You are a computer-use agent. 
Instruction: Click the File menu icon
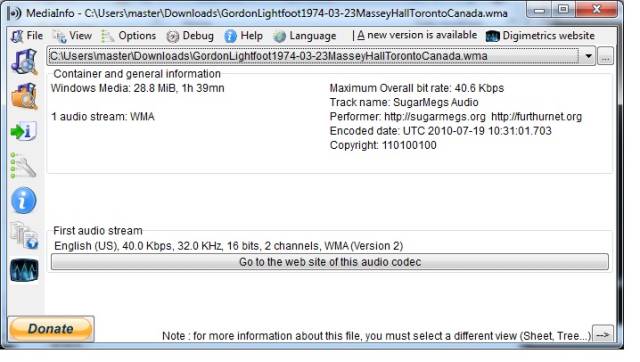(x=17, y=36)
